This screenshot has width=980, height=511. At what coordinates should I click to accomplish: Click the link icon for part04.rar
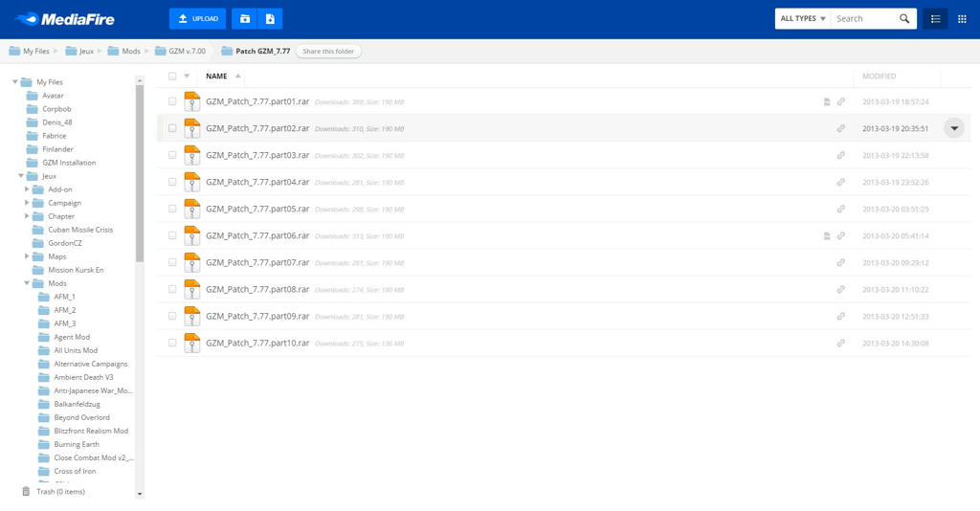[x=841, y=183]
